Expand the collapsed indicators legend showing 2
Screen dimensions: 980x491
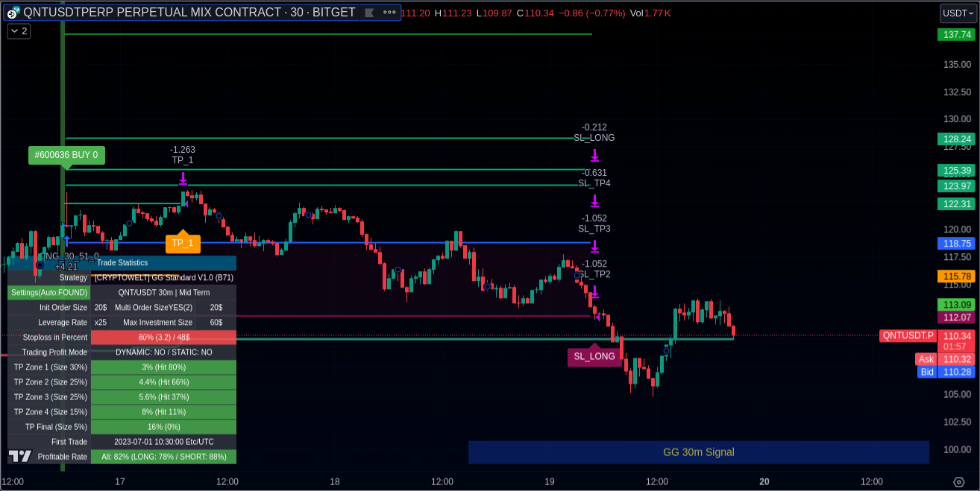[x=19, y=31]
